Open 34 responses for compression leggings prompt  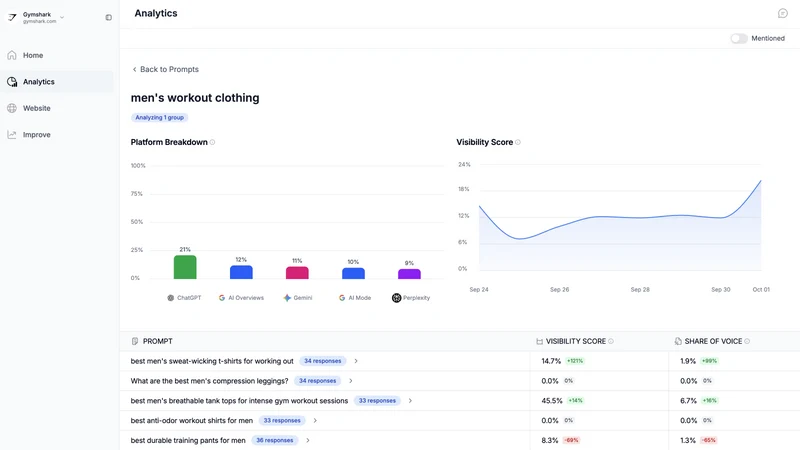point(317,381)
